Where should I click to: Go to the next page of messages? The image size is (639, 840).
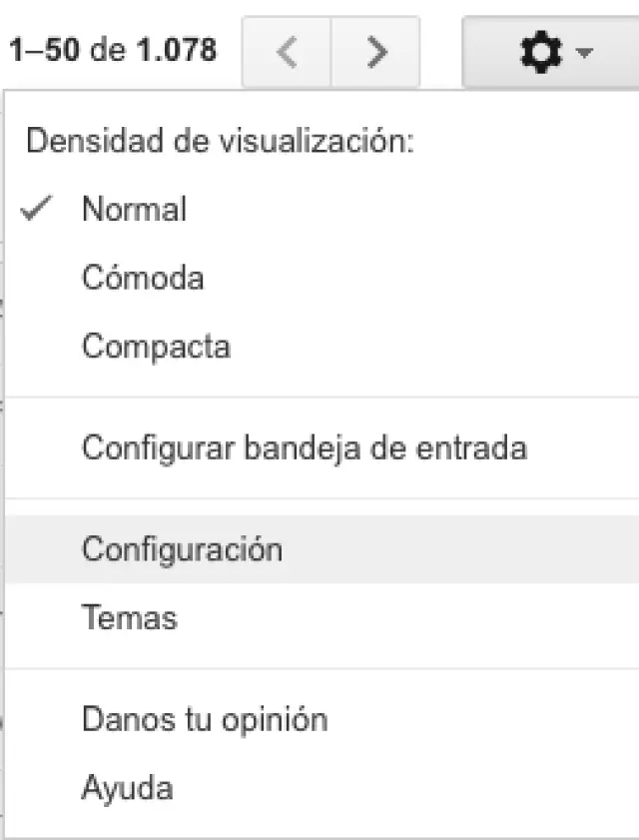click(x=375, y=52)
